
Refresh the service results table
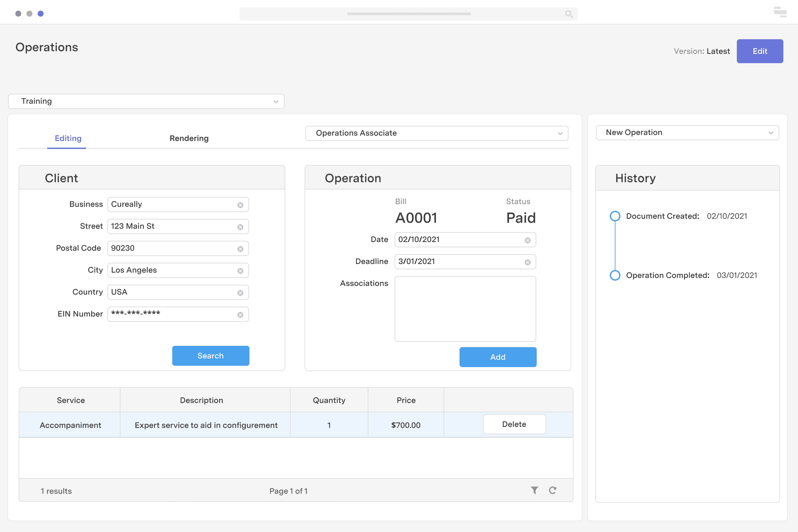pyautogui.click(x=553, y=490)
